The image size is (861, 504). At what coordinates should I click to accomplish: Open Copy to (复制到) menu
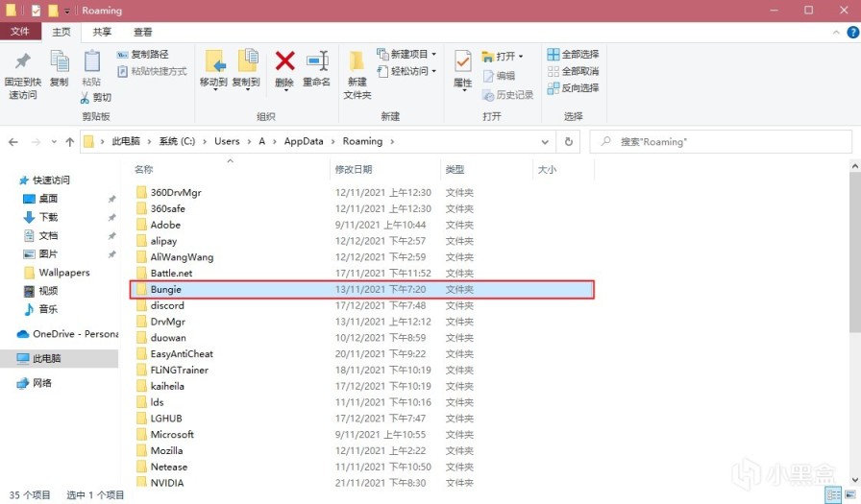pyautogui.click(x=246, y=70)
